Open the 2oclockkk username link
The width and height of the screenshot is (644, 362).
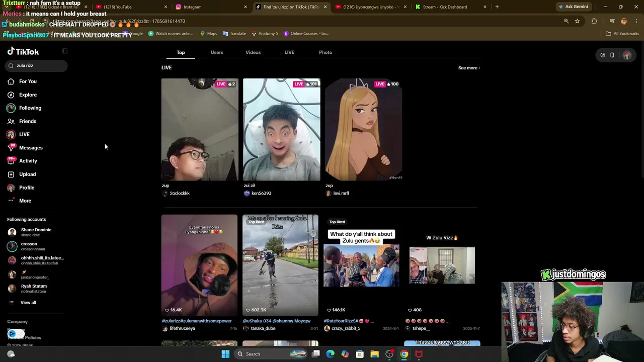(180, 194)
